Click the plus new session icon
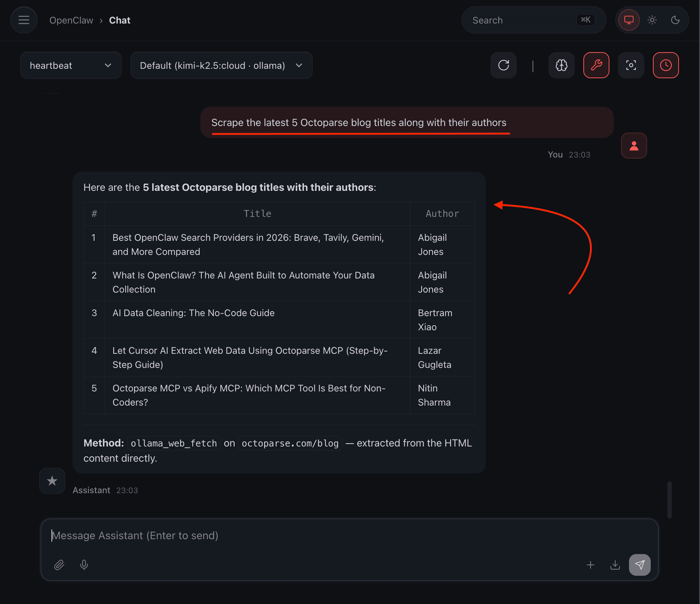This screenshot has height=604, width=700. (591, 565)
